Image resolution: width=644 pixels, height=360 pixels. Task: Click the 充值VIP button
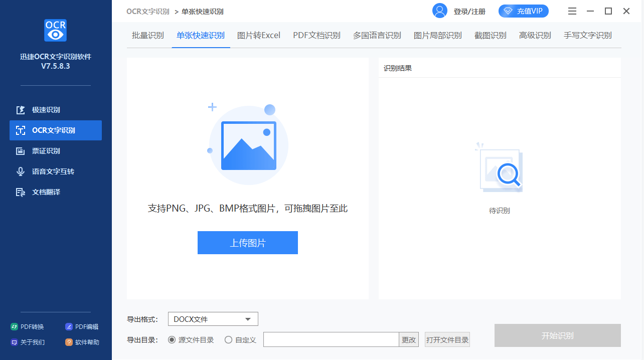coord(524,11)
